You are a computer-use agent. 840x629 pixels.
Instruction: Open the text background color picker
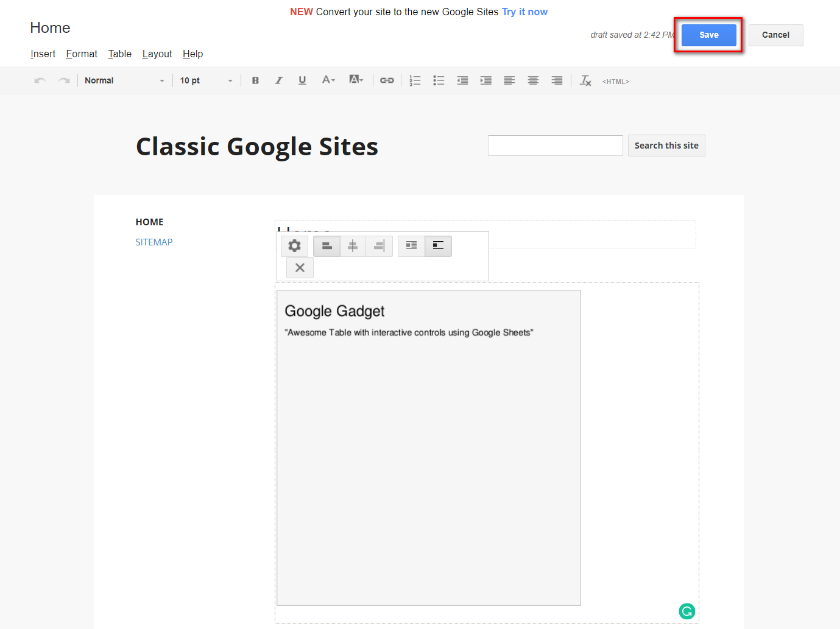(x=356, y=80)
